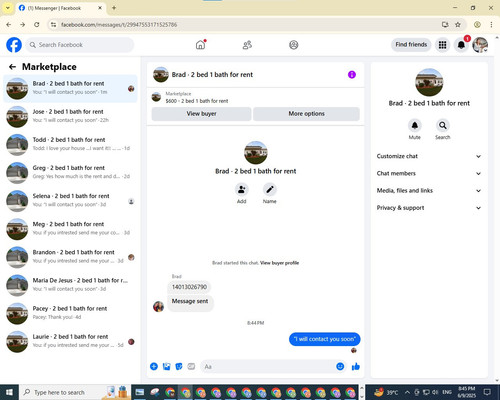Reload the page in browser
The height and width of the screenshot is (400, 500).
coord(37,25)
